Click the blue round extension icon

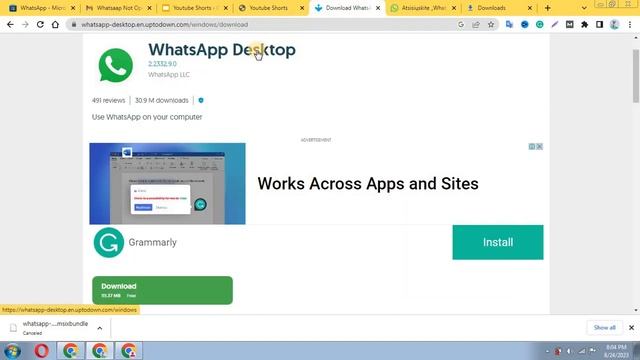[x=524, y=24]
